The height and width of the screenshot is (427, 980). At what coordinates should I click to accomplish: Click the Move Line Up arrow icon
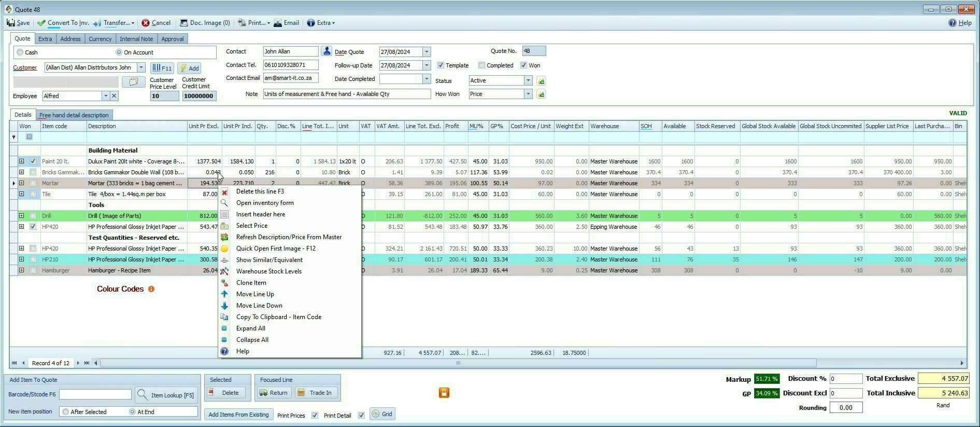click(224, 294)
